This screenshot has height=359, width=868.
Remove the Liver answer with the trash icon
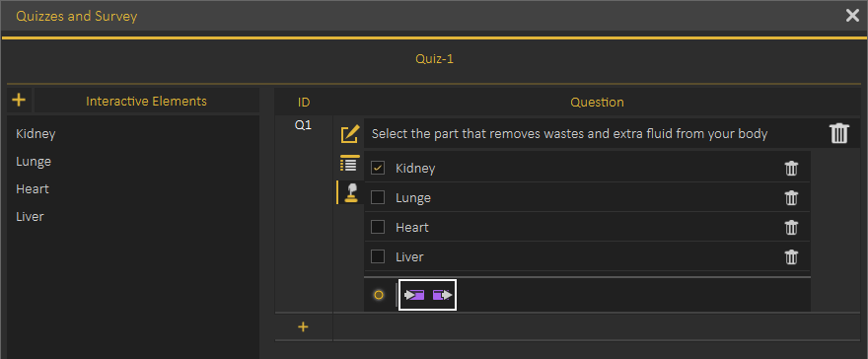(x=791, y=256)
